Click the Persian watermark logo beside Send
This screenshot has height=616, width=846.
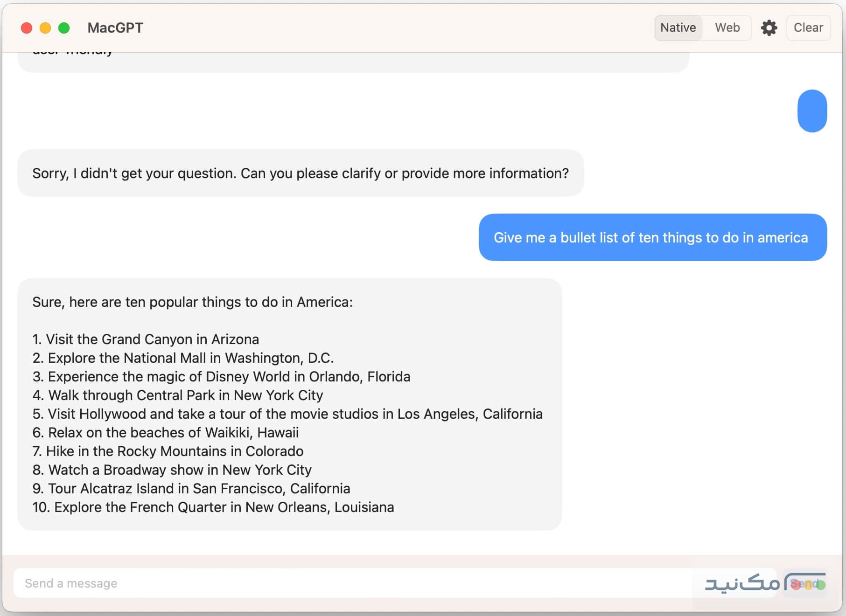point(742,583)
